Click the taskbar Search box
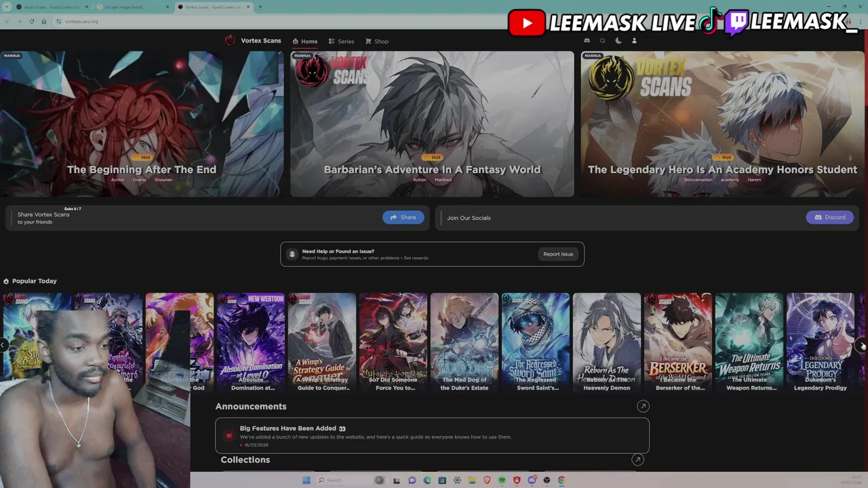The image size is (868, 488). (x=346, y=480)
